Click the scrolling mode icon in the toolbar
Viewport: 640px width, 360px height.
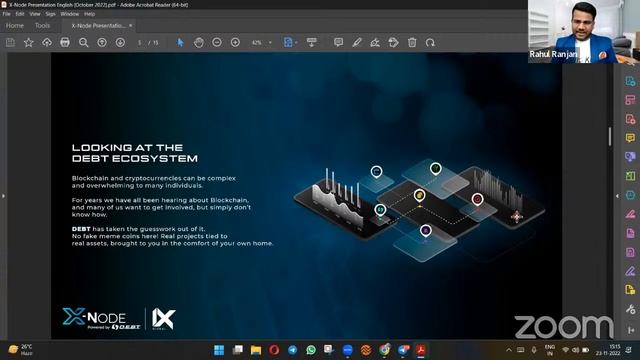pyautogui.click(x=311, y=42)
